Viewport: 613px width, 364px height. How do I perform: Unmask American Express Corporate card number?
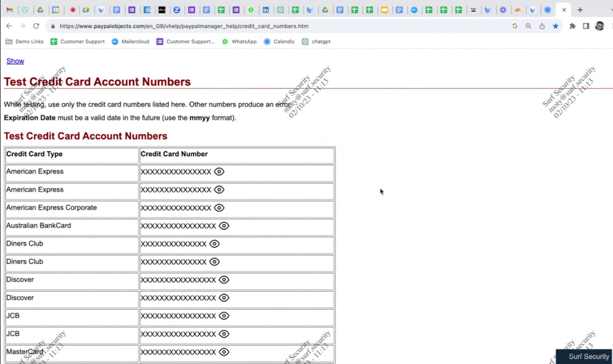[x=219, y=208]
